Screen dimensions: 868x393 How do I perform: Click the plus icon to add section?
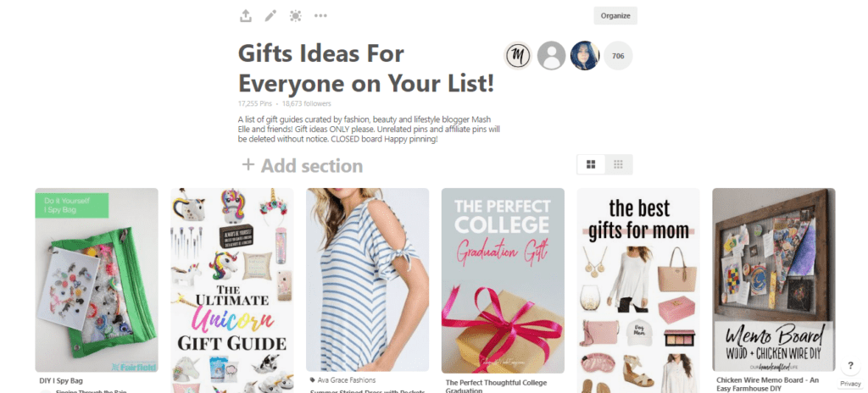tap(248, 165)
